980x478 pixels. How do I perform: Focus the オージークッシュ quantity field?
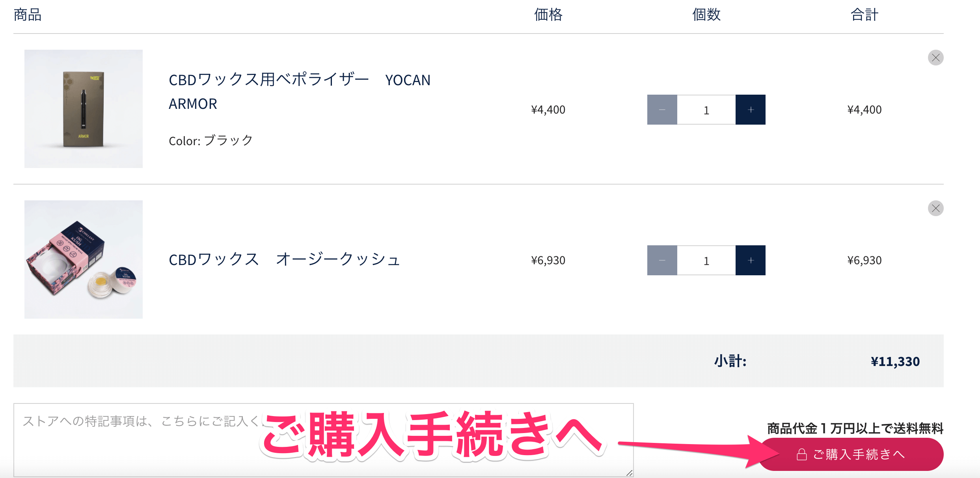click(x=706, y=260)
